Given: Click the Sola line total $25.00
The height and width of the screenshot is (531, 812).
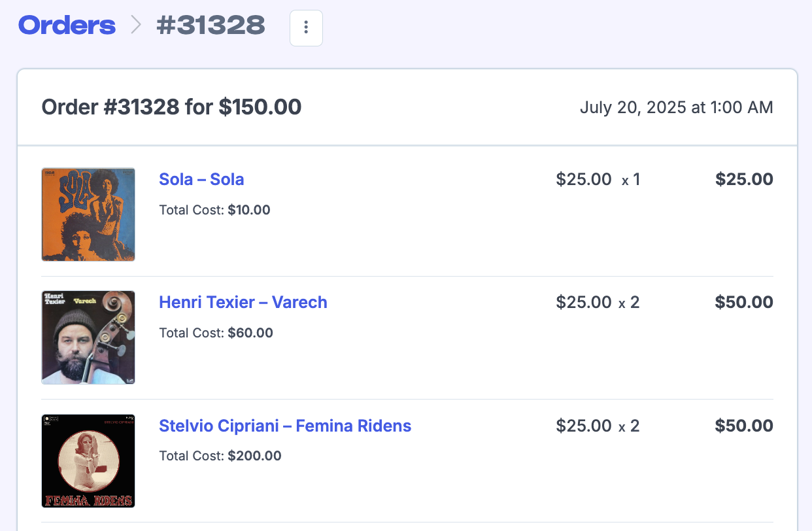Looking at the screenshot, I should [744, 179].
